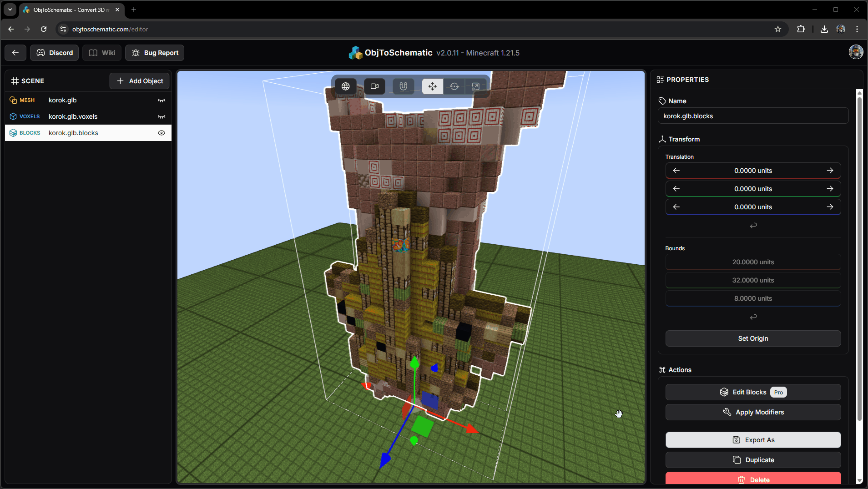
Task: Select the Scale gizmo tool
Action: 475,86
